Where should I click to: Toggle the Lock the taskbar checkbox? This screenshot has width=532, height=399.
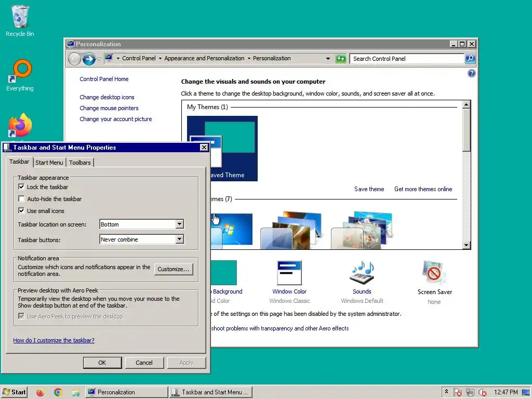point(21,187)
